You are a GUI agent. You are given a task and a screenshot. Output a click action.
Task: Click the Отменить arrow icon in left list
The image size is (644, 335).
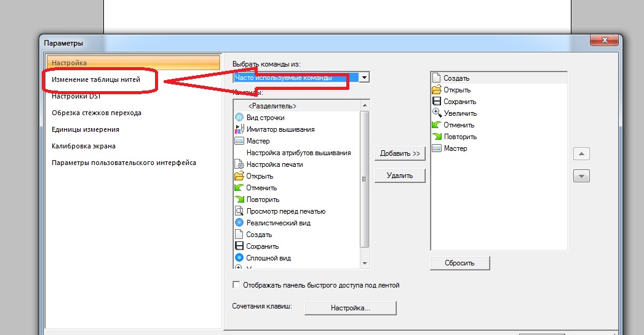pyautogui.click(x=239, y=188)
